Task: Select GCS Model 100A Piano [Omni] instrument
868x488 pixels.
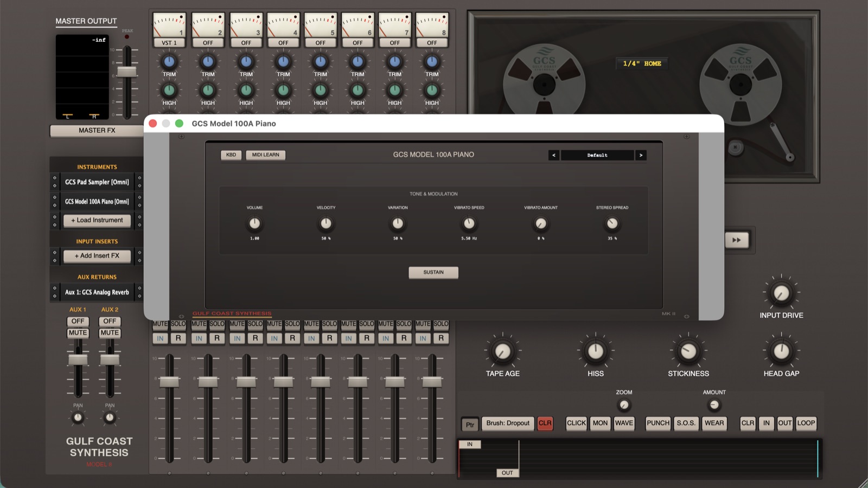Action: (97, 202)
